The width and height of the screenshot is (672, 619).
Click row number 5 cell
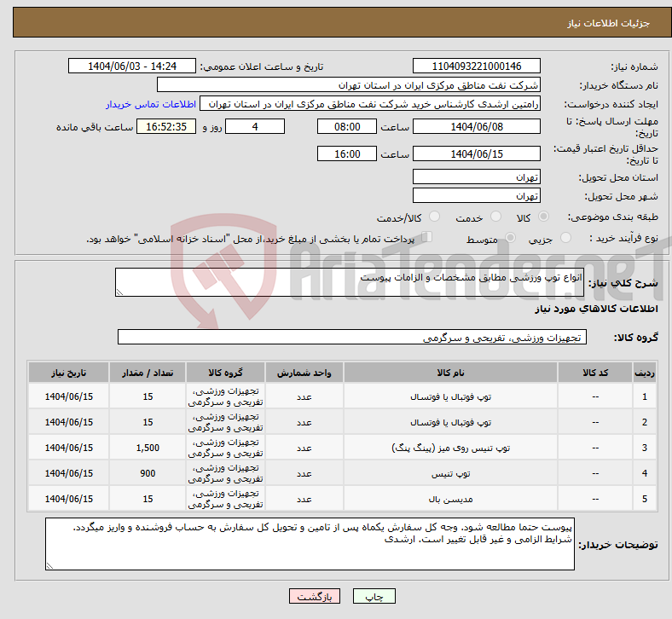click(x=644, y=499)
